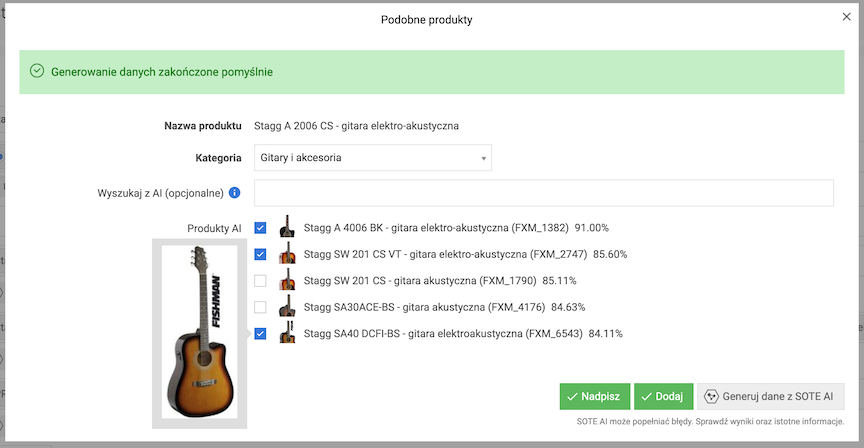
Task: Click text Stagg SW 201 CS VT - gitara elektro-akustyczna
Action: coord(415,254)
